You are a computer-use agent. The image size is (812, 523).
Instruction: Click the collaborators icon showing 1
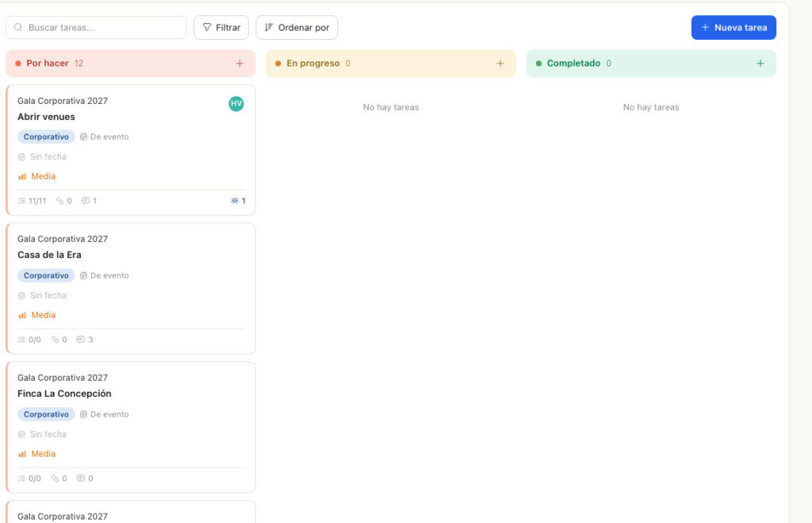point(238,201)
